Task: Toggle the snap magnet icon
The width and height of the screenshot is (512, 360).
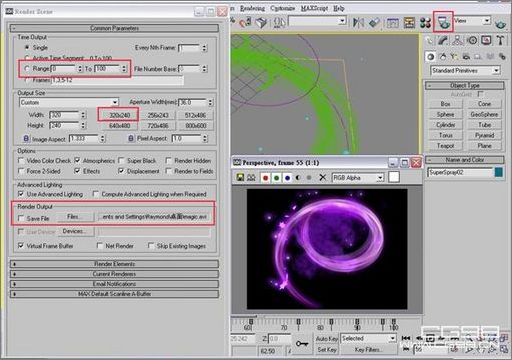Action: point(246,22)
